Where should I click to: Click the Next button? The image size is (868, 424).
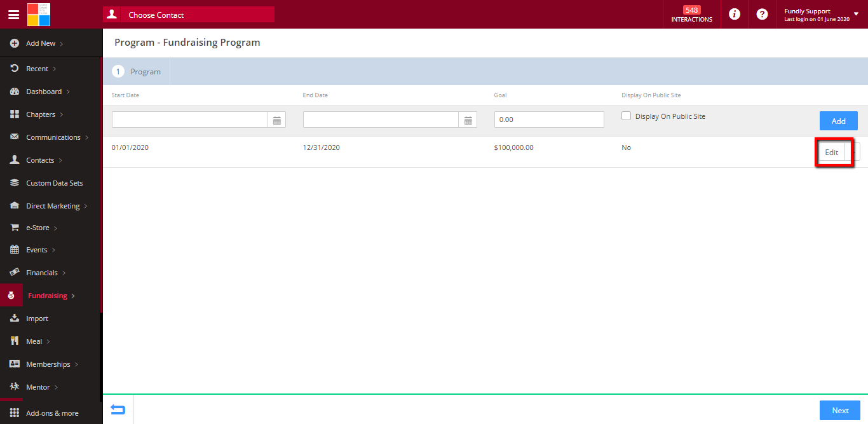(840, 410)
